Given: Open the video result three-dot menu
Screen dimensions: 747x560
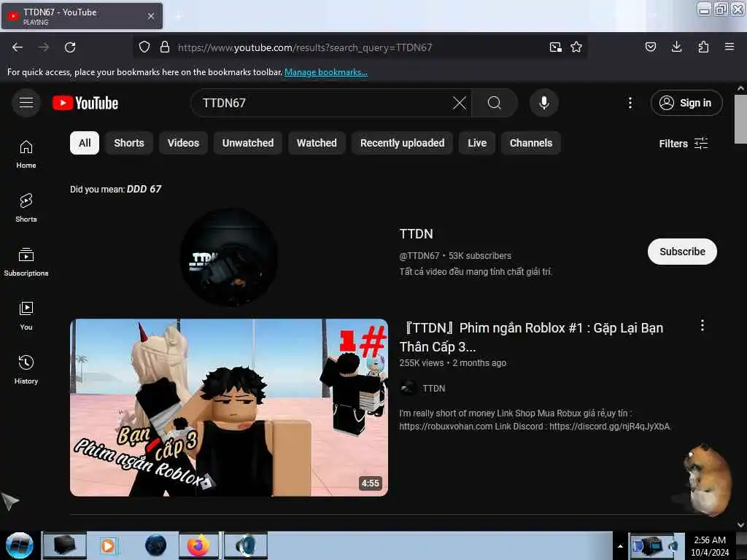Looking at the screenshot, I should tap(703, 326).
